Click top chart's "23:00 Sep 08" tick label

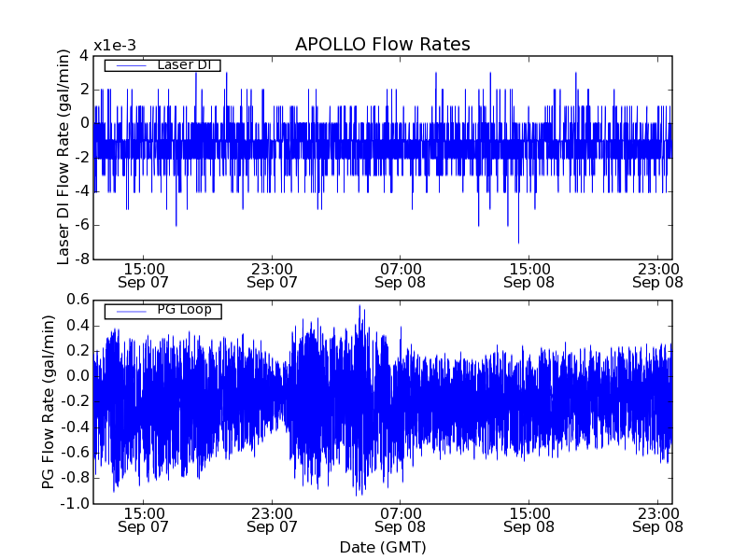pyautogui.click(x=658, y=275)
